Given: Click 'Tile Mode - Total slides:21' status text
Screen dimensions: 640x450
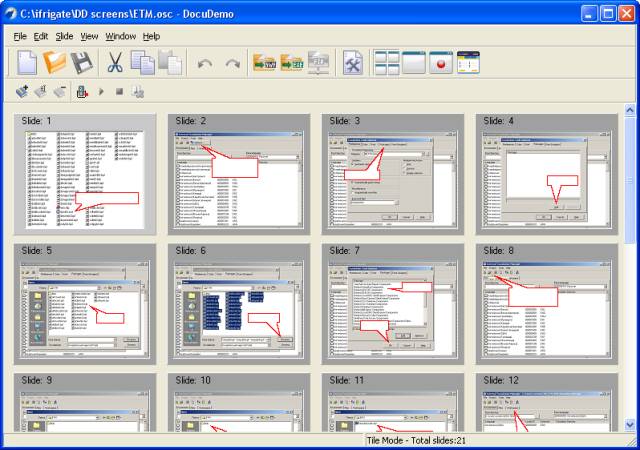Looking at the screenshot, I should [x=416, y=441].
